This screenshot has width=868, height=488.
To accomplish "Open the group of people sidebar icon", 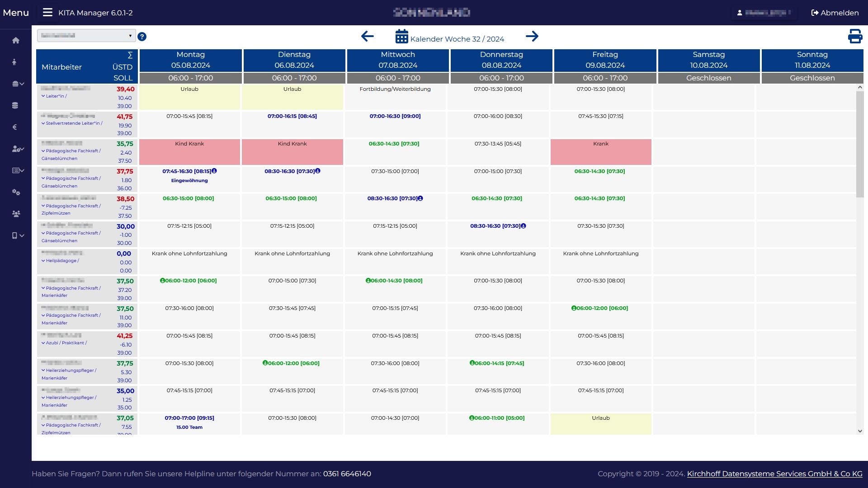I will click(16, 214).
